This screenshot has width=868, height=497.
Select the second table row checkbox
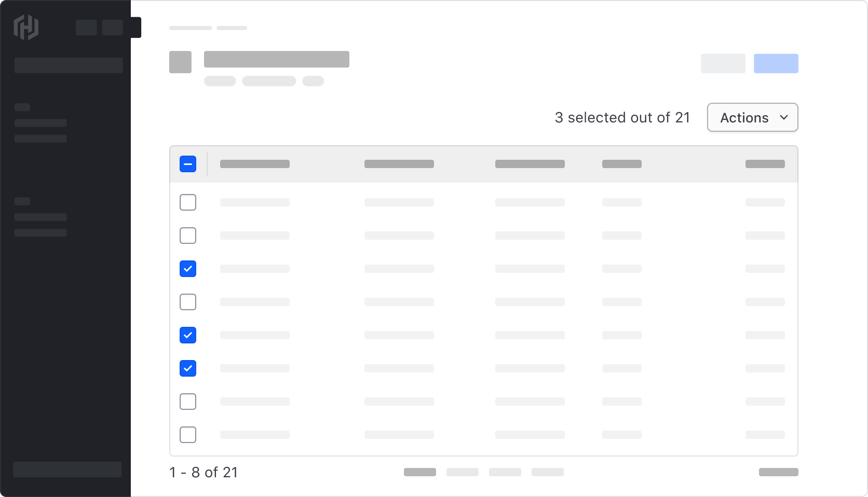click(188, 236)
